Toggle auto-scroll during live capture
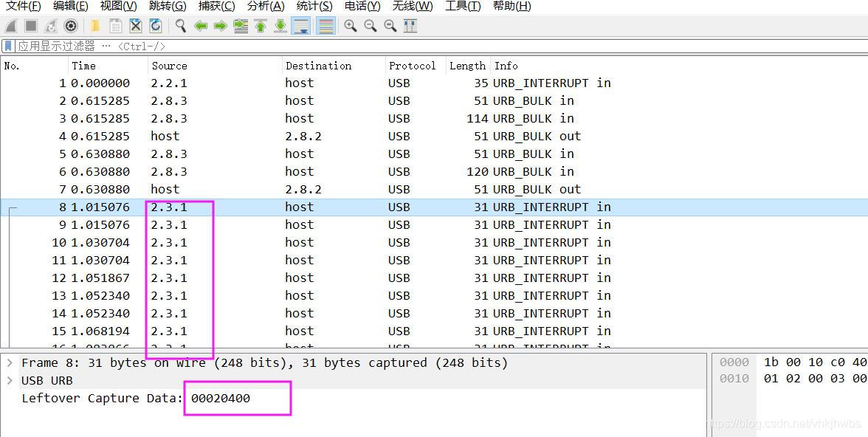This screenshot has height=437, width=868. pyautogui.click(x=301, y=26)
